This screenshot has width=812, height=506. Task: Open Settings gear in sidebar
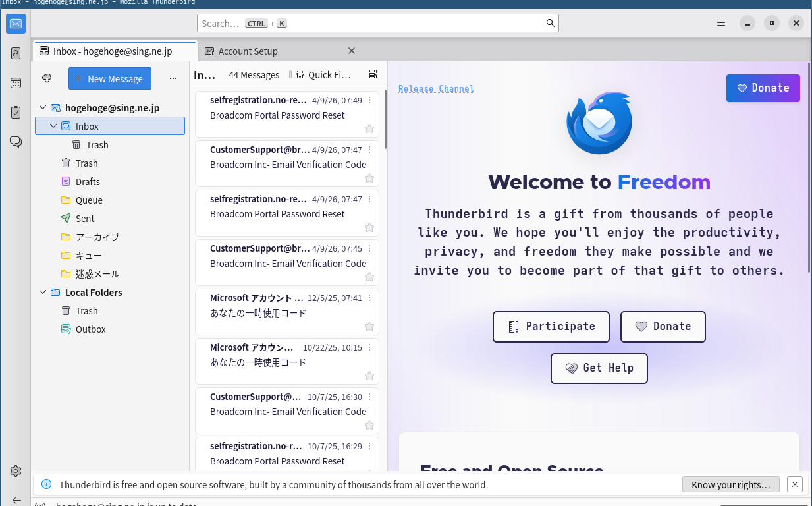[x=16, y=471]
